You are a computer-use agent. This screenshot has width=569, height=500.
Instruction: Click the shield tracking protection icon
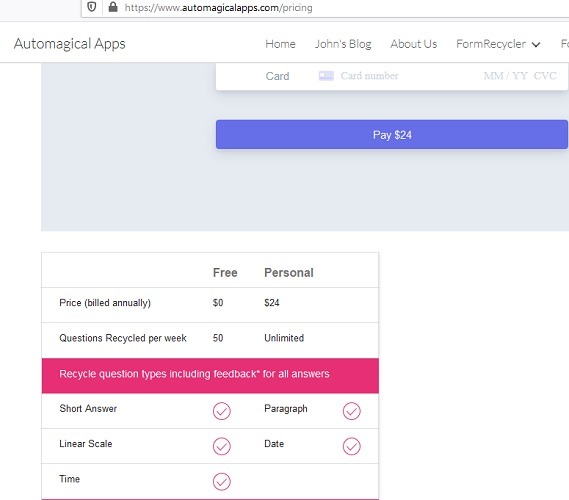pyautogui.click(x=92, y=7)
